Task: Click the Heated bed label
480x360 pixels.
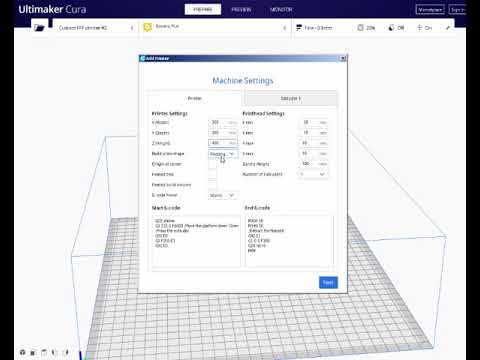Action: pyautogui.click(x=163, y=174)
